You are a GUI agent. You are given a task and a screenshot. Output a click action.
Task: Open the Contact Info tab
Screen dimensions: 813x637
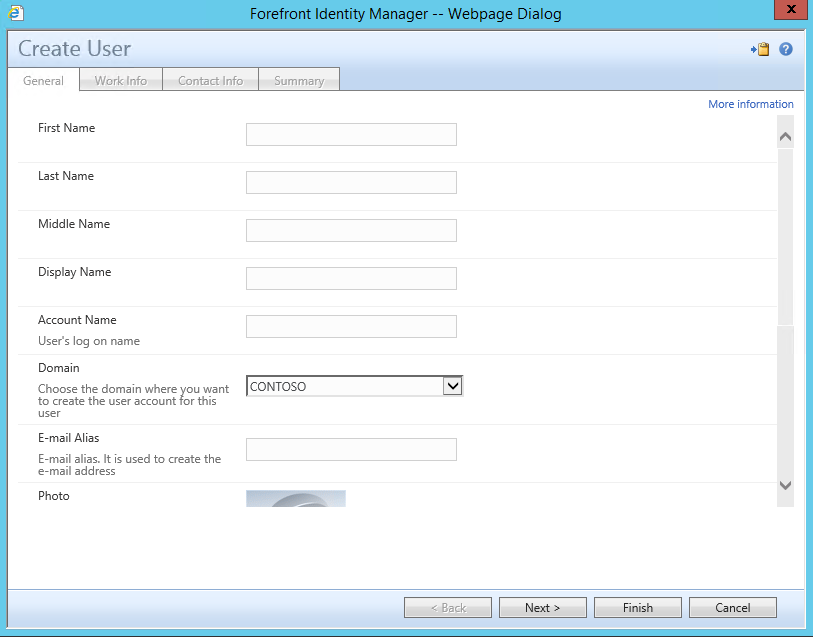pyautogui.click(x=211, y=80)
